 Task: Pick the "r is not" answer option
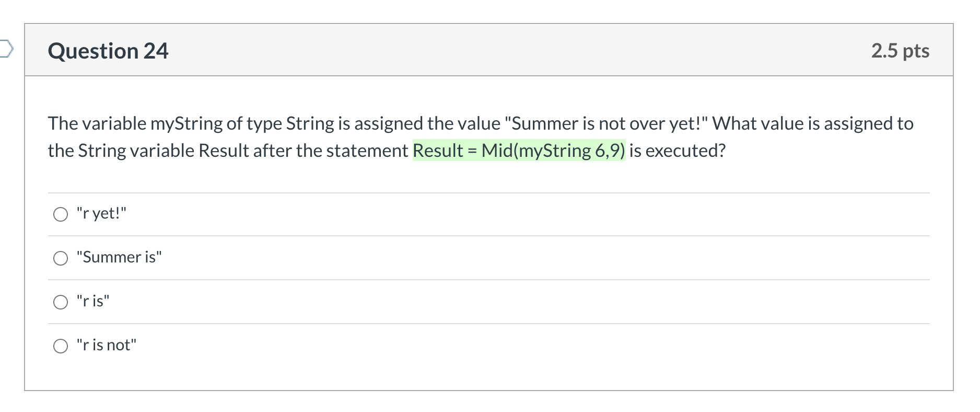(61, 346)
